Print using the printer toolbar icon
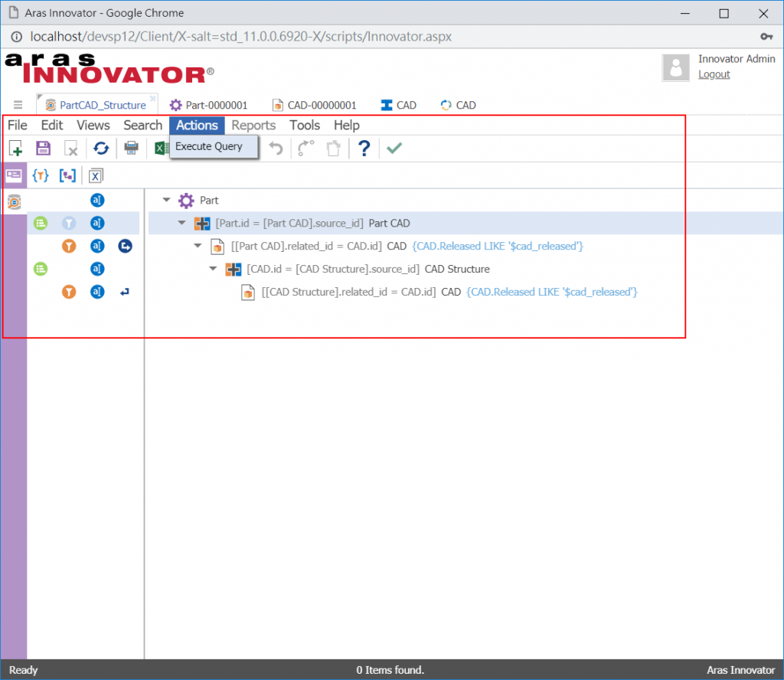 click(x=131, y=148)
